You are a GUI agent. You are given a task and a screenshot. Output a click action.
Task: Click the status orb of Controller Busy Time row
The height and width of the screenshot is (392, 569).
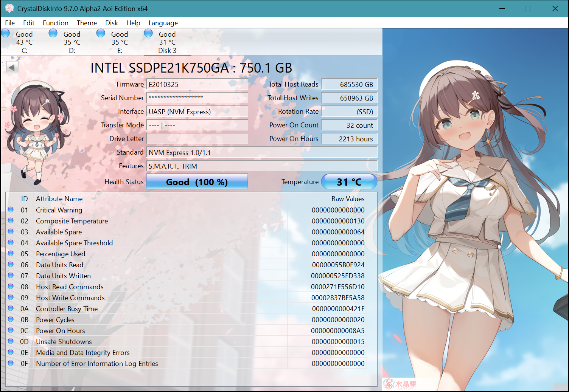click(11, 308)
